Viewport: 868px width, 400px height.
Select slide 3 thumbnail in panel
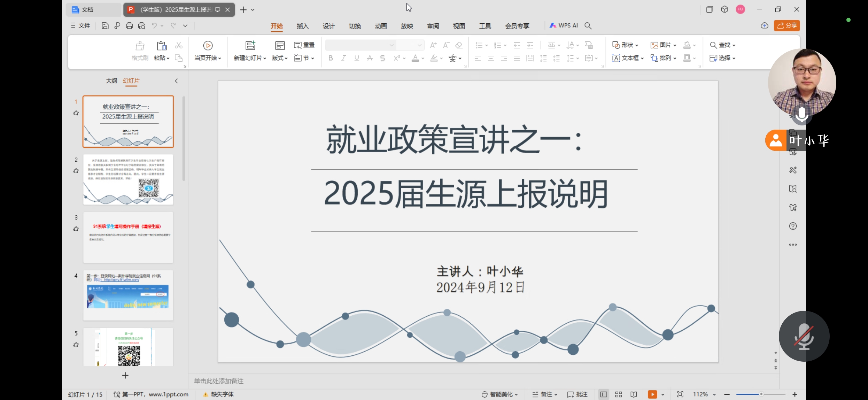tap(128, 237)
